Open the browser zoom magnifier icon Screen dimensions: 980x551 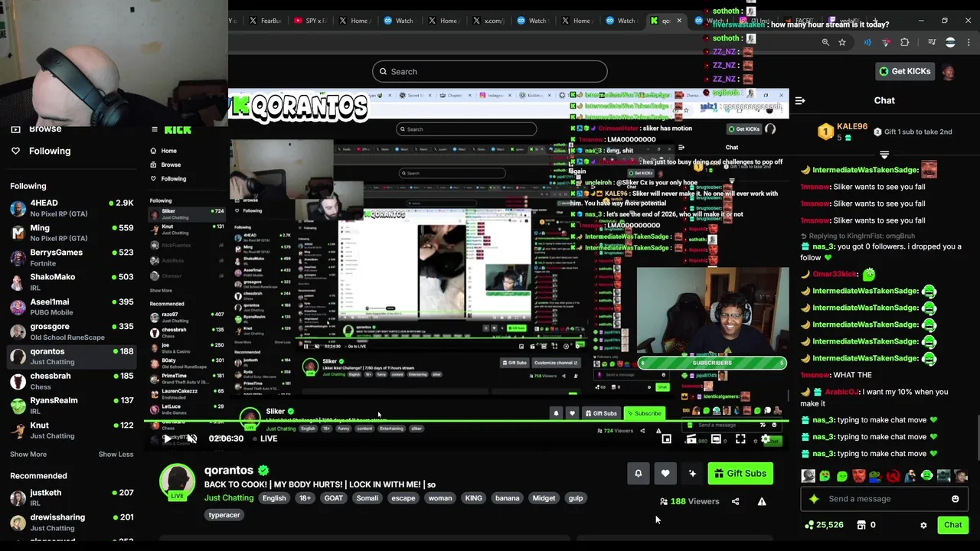pyautogui.click(x=825, y=43)
